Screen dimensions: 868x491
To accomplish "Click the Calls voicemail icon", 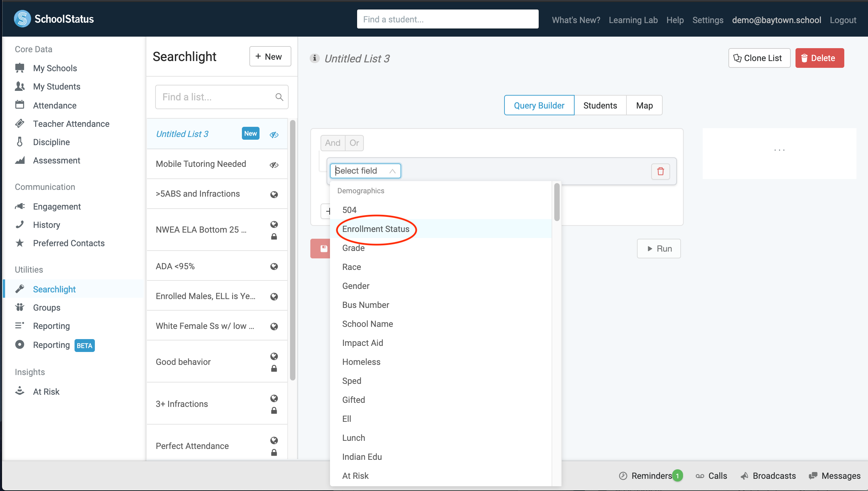I will tap(700, 476).
